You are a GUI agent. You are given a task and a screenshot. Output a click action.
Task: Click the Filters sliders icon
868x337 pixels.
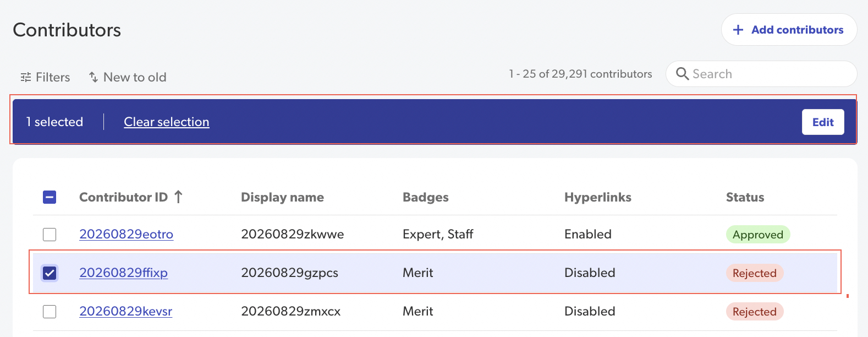pyautogui.click(x=26, y=77)
